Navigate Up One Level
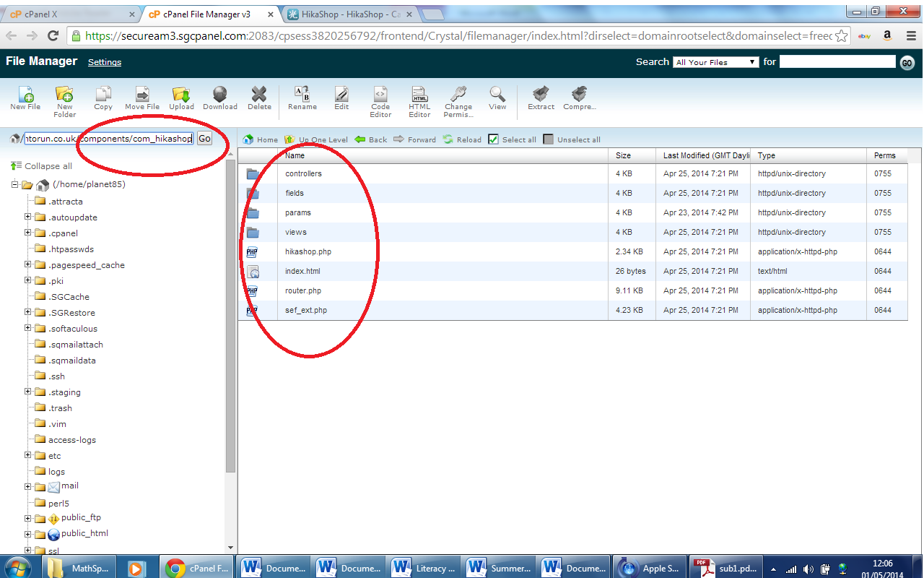 coord(316,139)
